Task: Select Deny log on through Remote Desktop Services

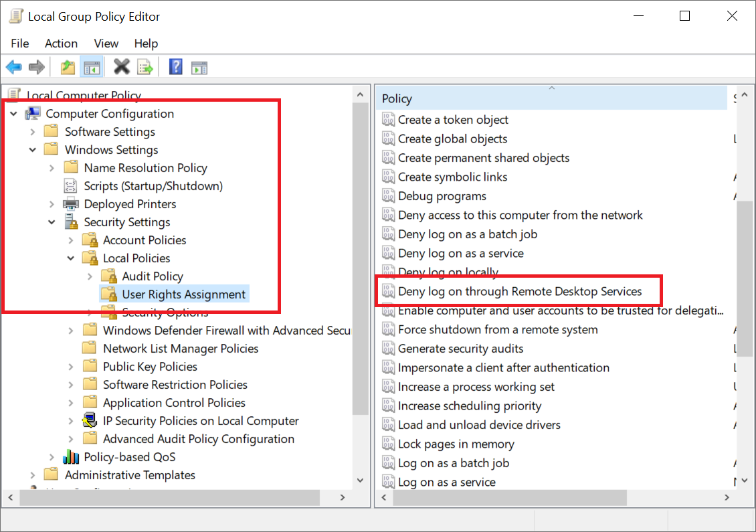Action: (x=520, y=291)
